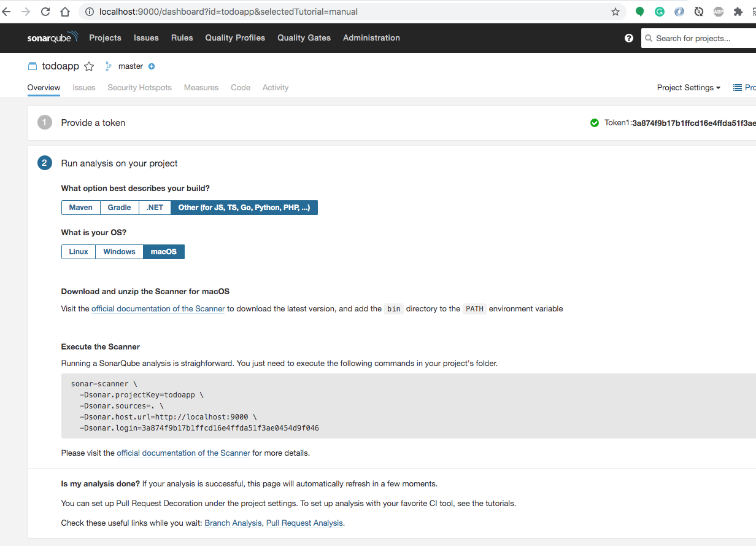Click the branch icon before master
The width and height of the screenshot is (756, 546).
[x=107, y=66]
